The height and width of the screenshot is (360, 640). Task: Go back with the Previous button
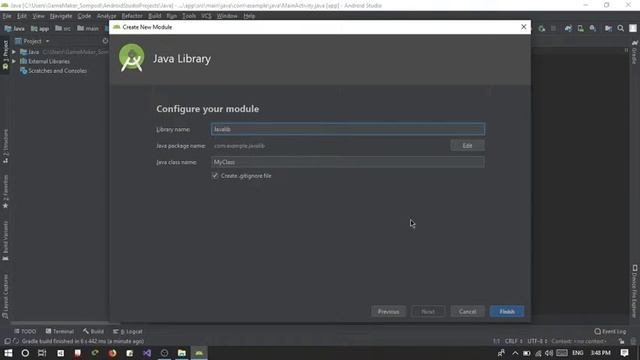click(x=388, y=311)
